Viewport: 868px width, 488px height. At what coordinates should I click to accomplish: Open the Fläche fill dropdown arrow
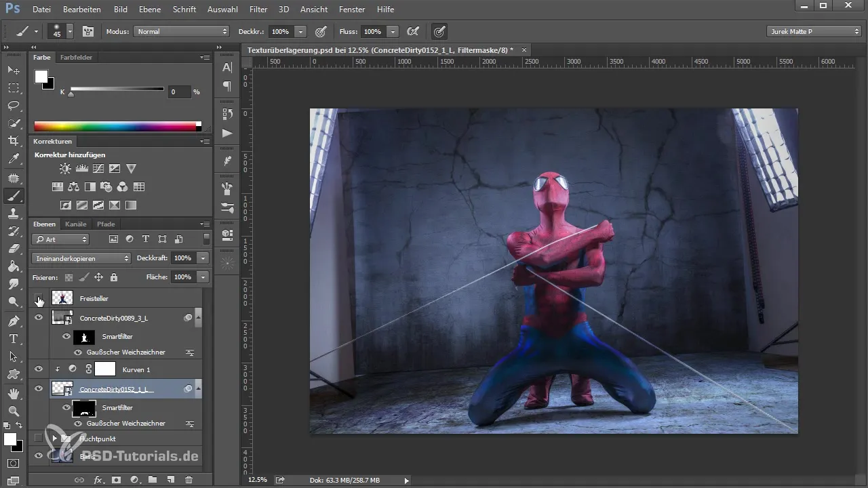[203, 277]
